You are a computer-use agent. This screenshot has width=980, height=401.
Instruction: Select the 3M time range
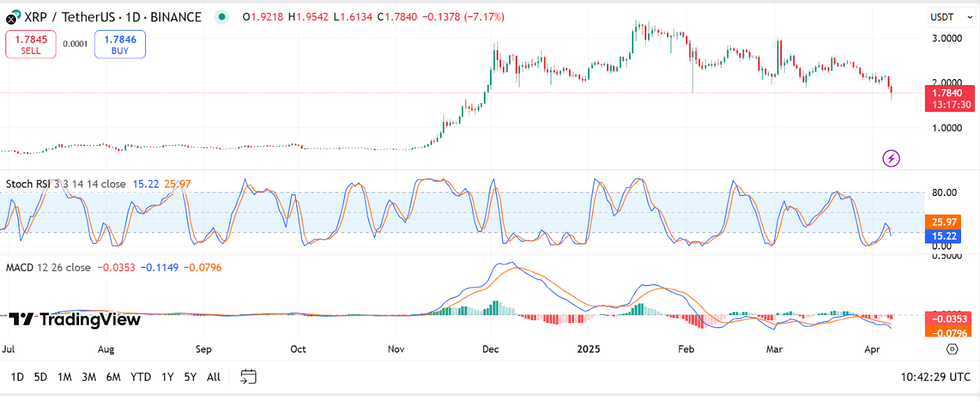(89, 377)
